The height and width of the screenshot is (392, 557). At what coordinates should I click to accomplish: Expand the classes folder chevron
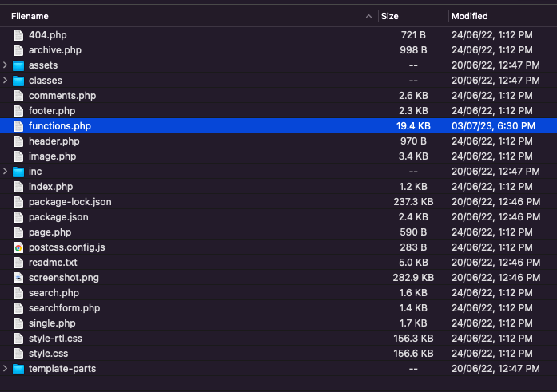[5, 80]
